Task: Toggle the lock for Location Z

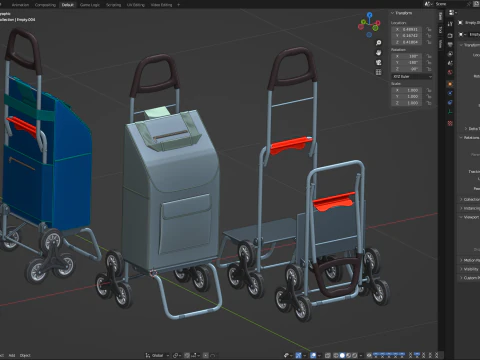Action: point(428,42)
